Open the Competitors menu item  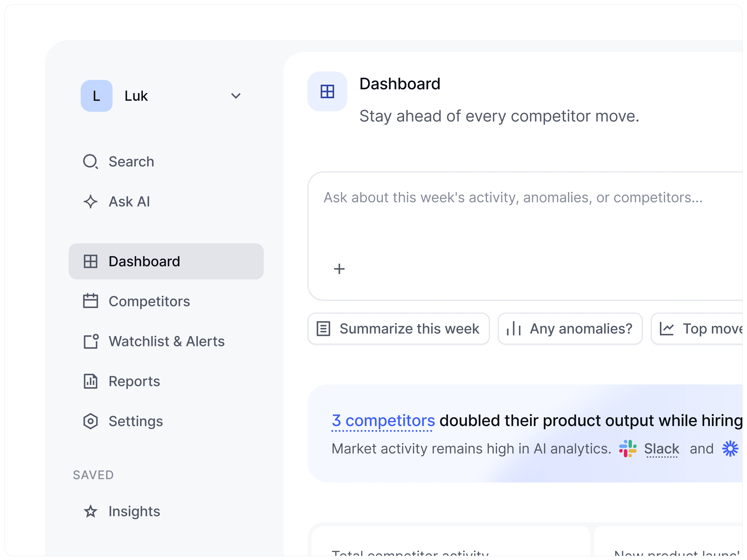pyautogui.click(x=149, y=301)
